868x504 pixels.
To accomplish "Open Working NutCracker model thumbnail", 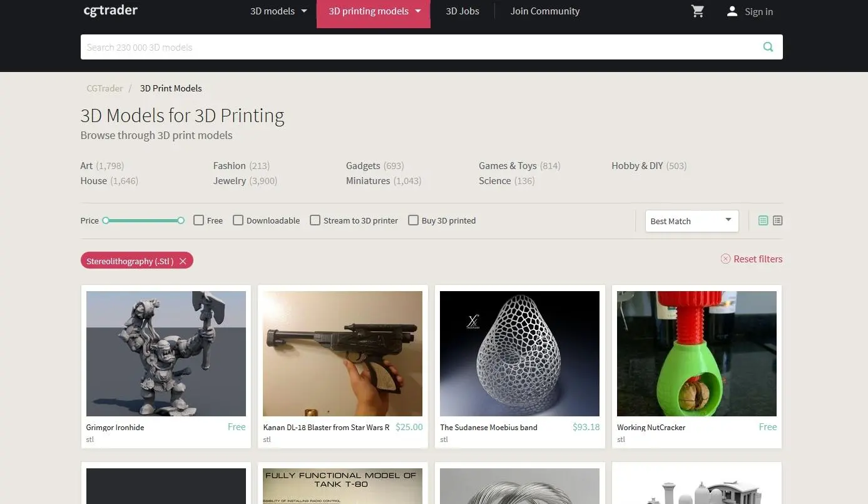I will pyautogui.click(x=697, y=354).
